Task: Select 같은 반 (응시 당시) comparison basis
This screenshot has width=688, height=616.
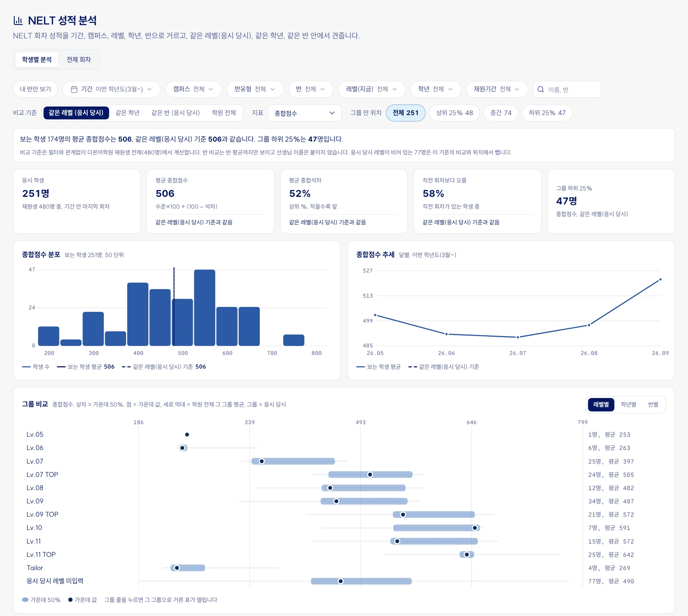Action: tap(176, 113)
